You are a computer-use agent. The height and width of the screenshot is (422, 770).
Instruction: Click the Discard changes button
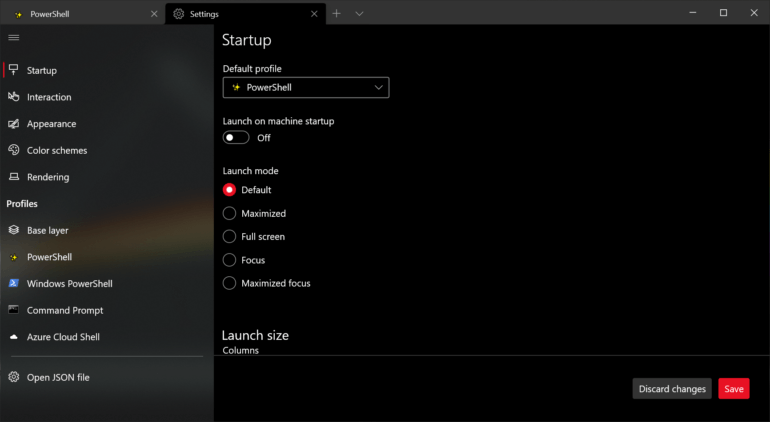[672, 389]
